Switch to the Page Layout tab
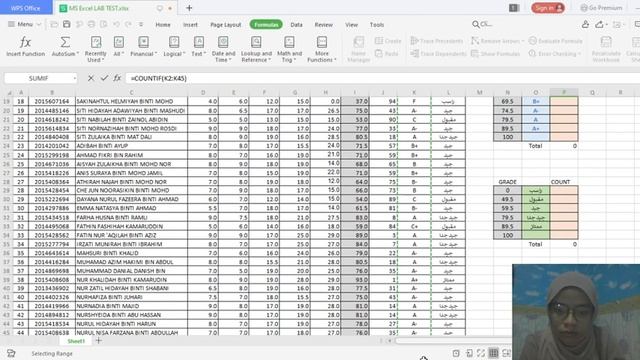This screenshot has width=640, height=360. coord(226,24)
